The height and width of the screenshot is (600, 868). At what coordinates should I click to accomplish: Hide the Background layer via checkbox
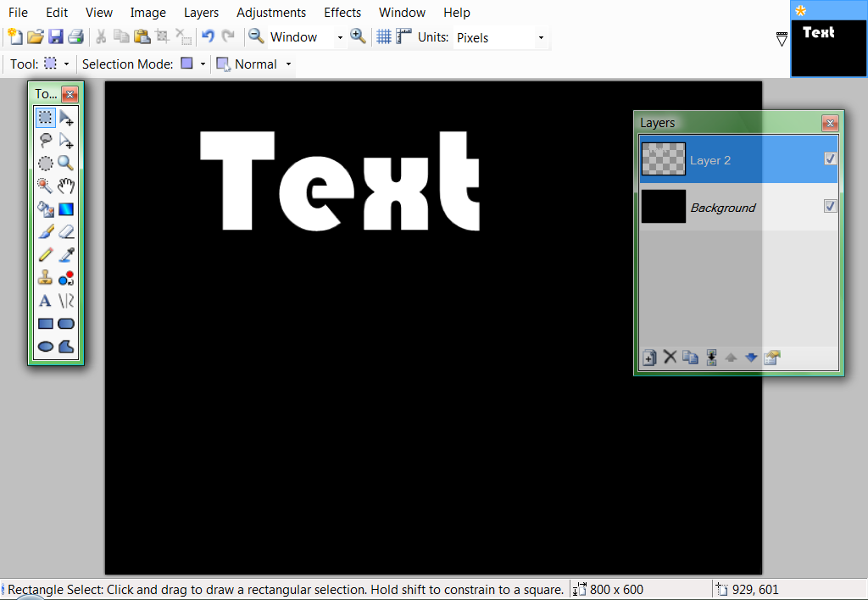pos(830,207)
